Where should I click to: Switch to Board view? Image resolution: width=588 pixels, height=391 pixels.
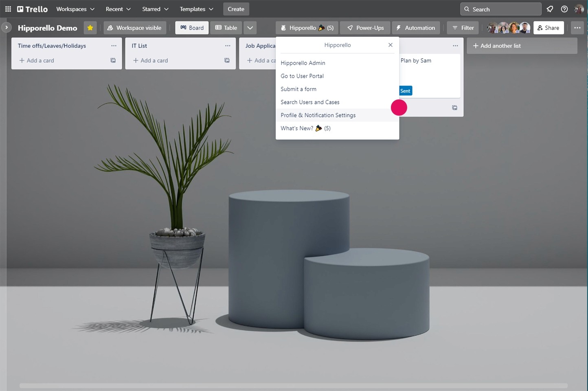tap(192, 28)
